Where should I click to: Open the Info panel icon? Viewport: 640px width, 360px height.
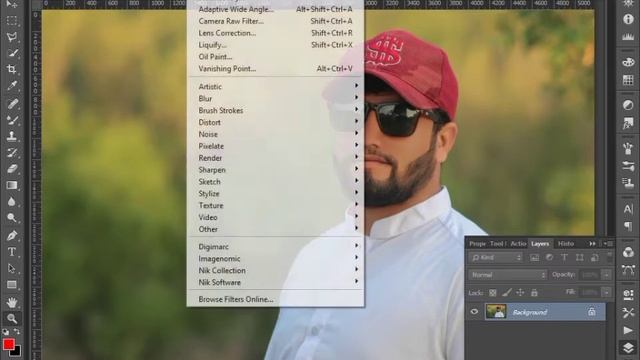click(x=628, y=19)
